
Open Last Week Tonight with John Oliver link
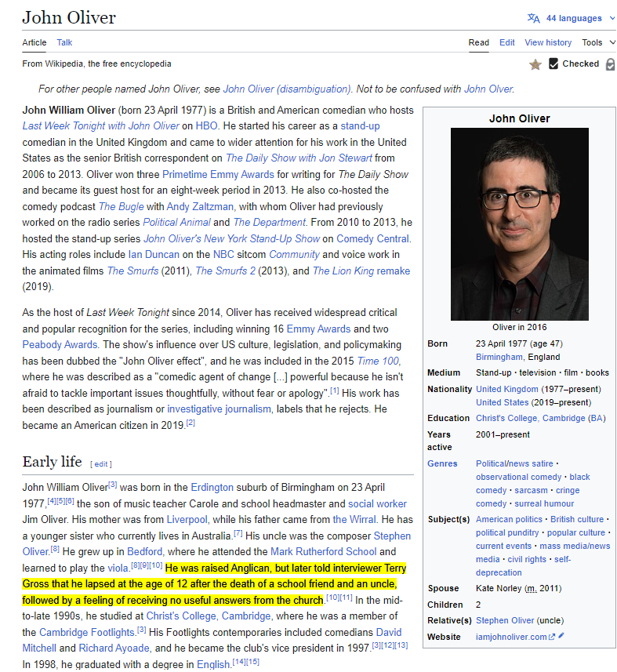[x=100, y=125]
